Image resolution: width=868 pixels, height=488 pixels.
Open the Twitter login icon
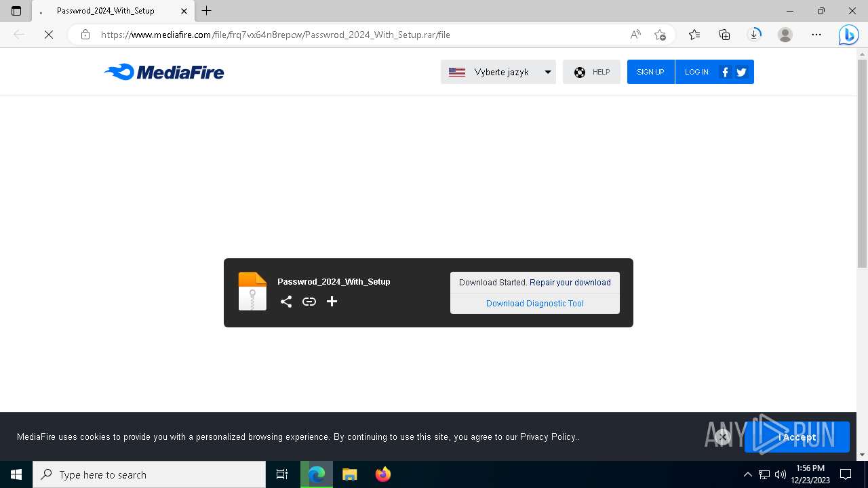[x=741, y=72]
